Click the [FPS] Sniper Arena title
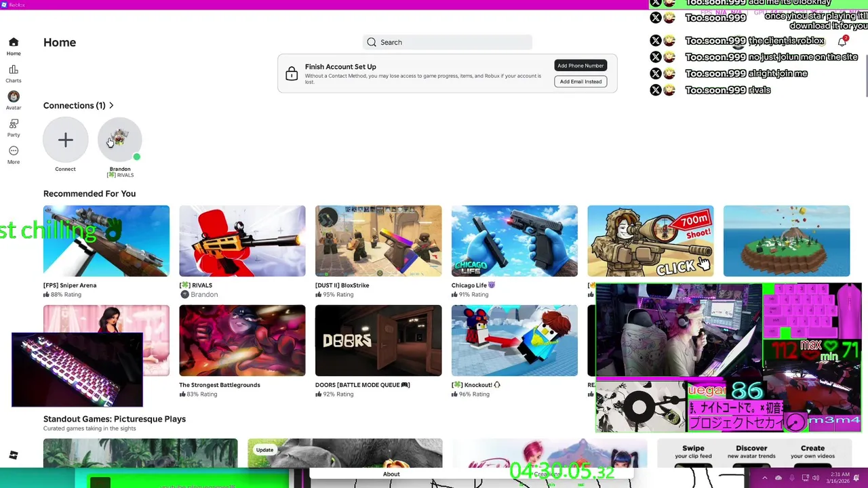Viewport: 868px width, 488px height. 70,285
